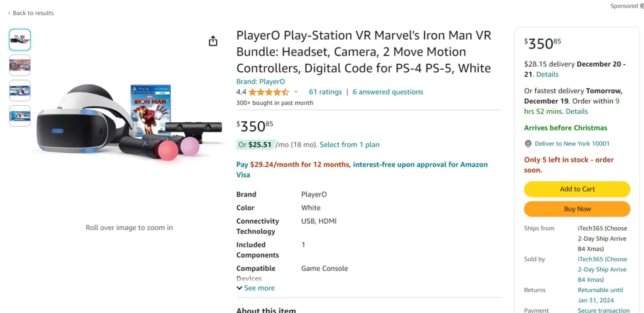Expand See more product details
The image size is (644, 313).
click(255, 288)
